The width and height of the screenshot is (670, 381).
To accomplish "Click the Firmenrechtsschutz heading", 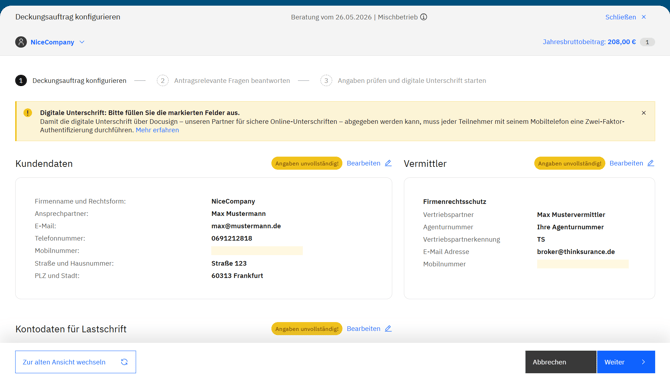I will pyautogui.click(x=455, y=201).
